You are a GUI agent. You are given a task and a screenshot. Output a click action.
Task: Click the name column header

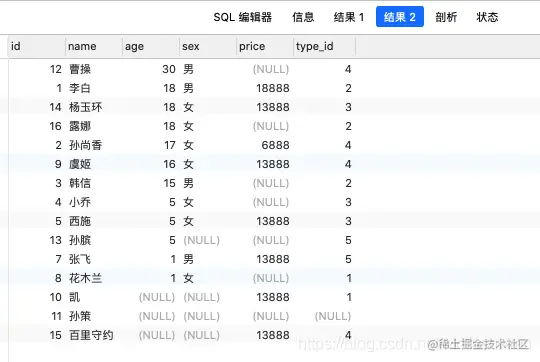point(94,46)
